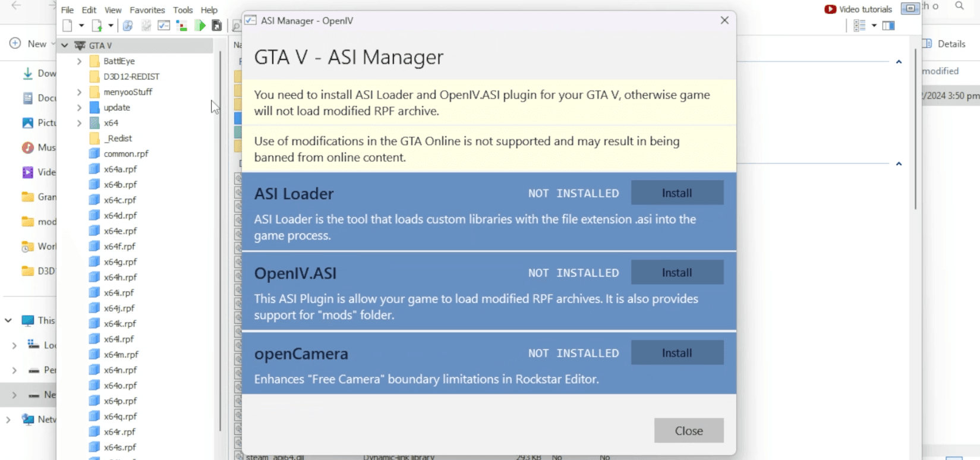This screenshot has height=460, width=980.
Task: Click the X on ASI Manager title bar
Action: tap(724, 20)
